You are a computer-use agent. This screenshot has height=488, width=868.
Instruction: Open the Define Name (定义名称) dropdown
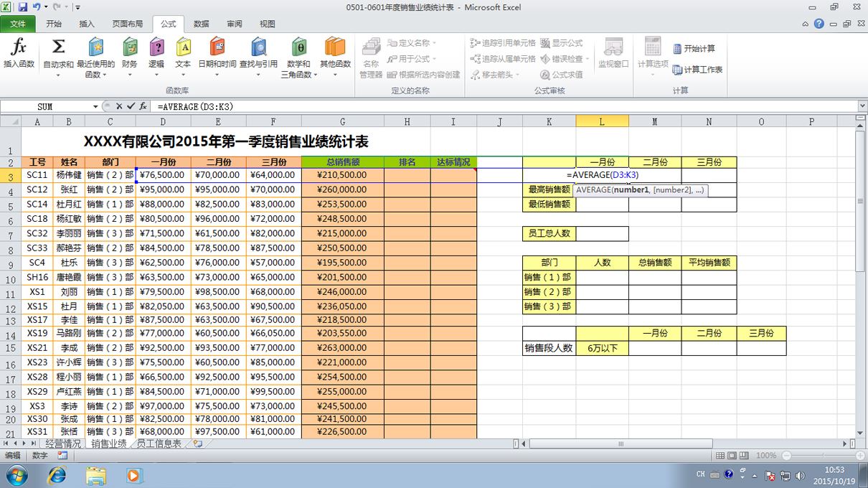[x=412, y=43]
